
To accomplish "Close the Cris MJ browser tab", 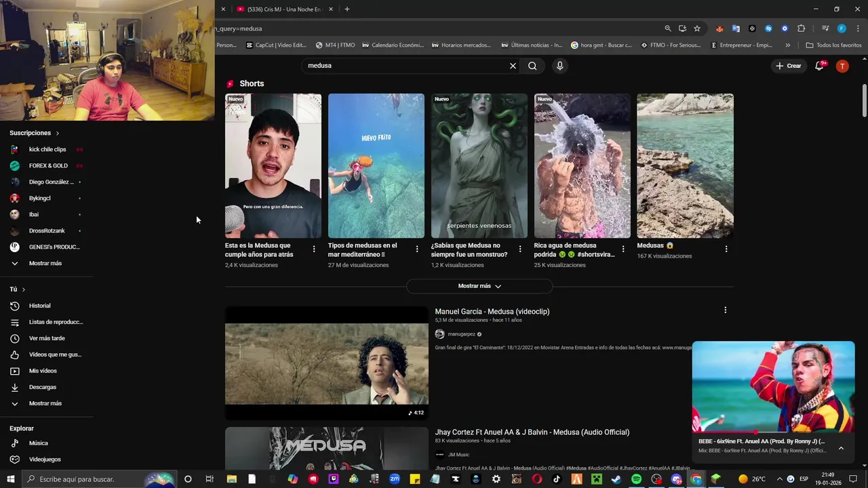I will 331,9.
